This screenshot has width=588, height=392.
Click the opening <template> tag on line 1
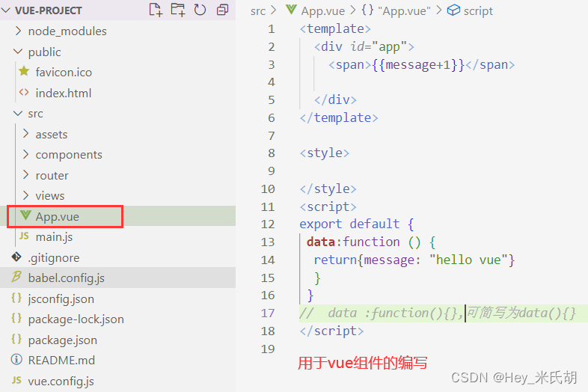click(x=335, y=29)
